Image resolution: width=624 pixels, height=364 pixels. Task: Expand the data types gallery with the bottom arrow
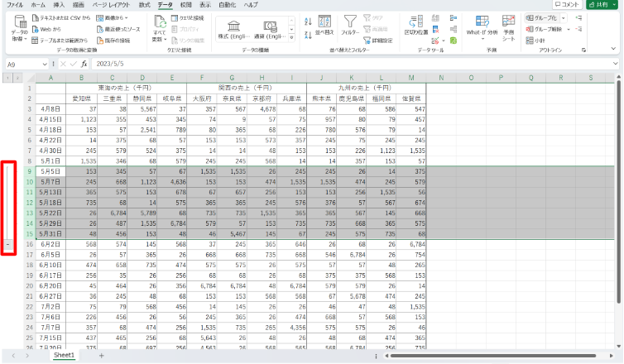click(x=291, y=37)
